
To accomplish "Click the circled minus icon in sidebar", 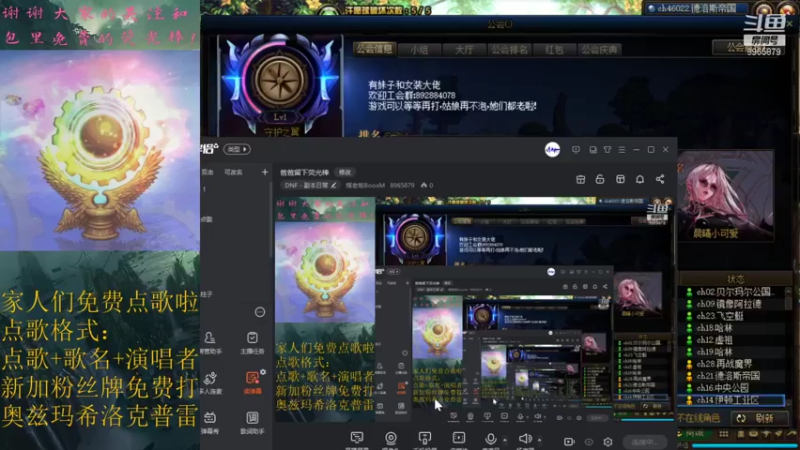I will (x=260, y=312).
